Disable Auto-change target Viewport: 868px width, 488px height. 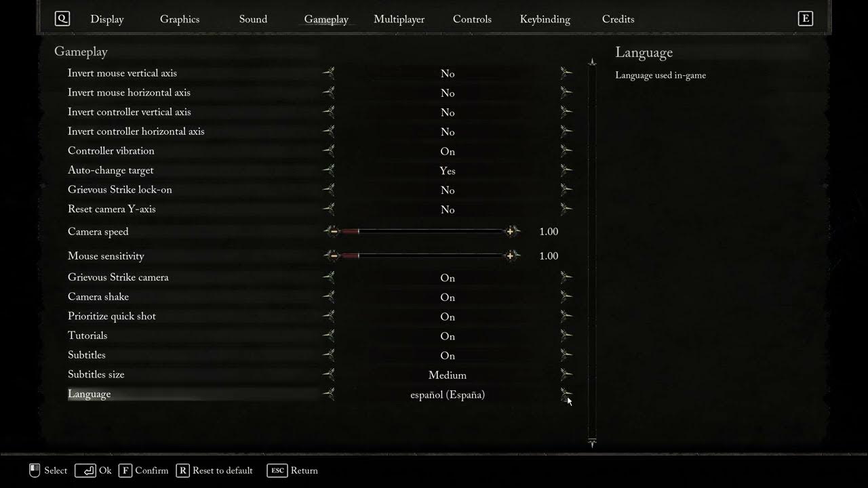(x=566, y=169)
